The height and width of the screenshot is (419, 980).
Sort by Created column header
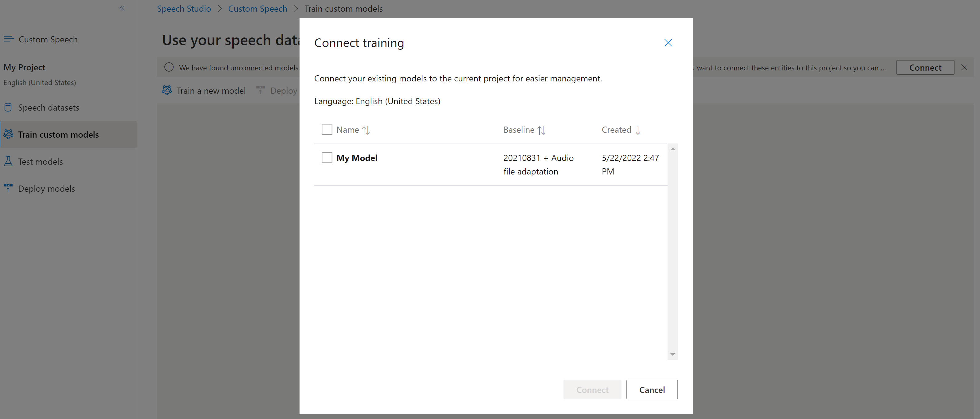coord(620,129)
